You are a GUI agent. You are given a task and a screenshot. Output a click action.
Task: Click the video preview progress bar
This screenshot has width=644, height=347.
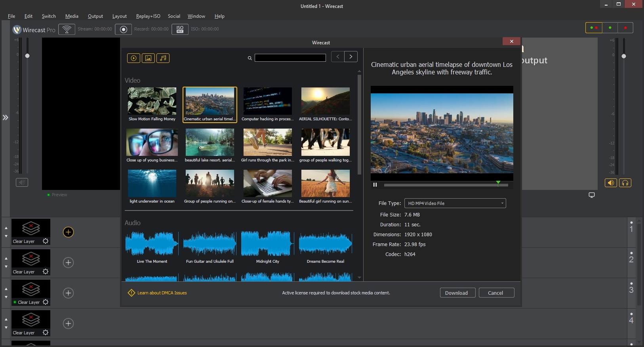click(446, 185)
